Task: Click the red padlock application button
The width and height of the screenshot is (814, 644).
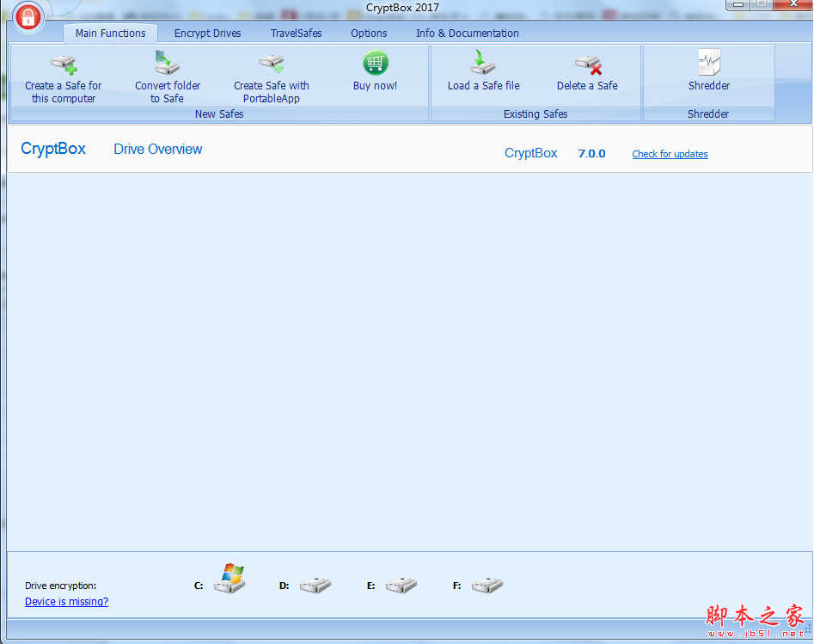Action: point(28,18)
